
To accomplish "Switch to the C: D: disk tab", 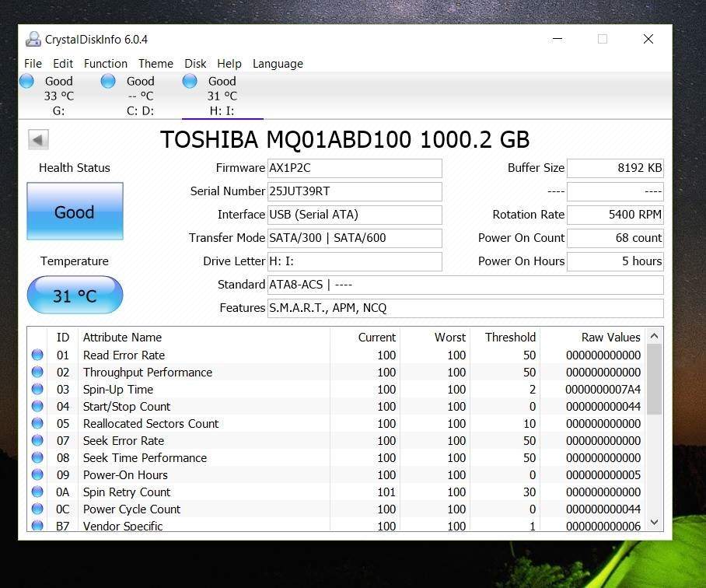I will coord(141,96).
